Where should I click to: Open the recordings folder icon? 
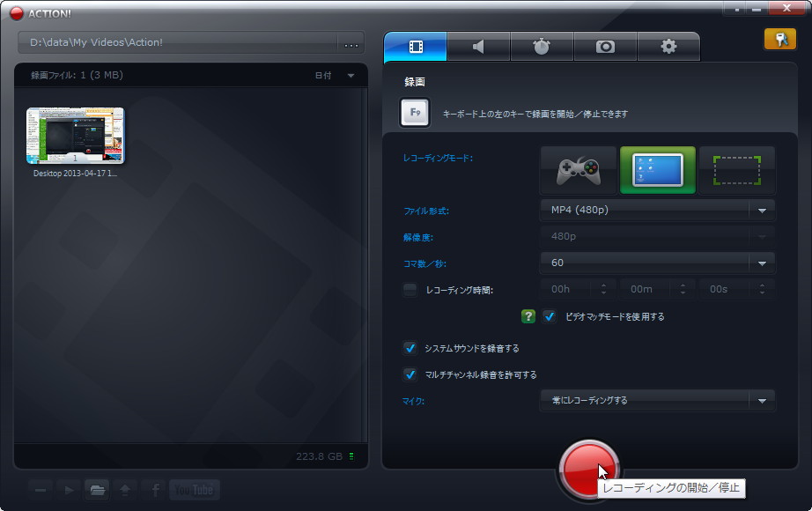point(98,490)
